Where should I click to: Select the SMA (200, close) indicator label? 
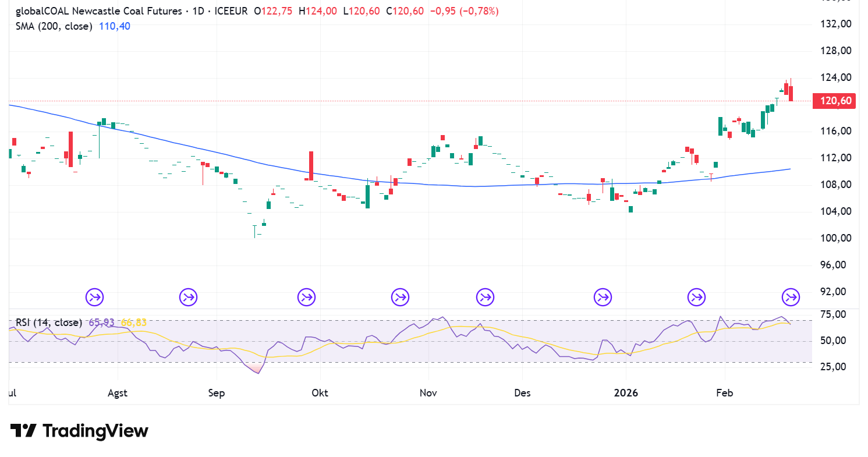[x=54, y=26]
